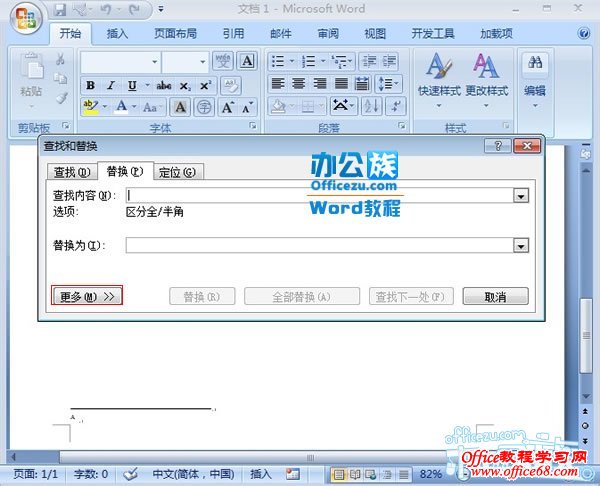Click the font color A icon

point(122,107)
